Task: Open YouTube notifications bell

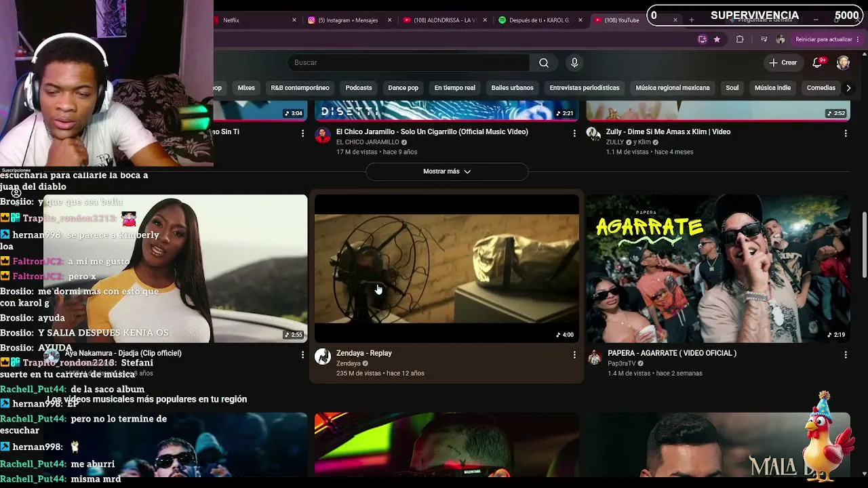Action: coord(818,62)
